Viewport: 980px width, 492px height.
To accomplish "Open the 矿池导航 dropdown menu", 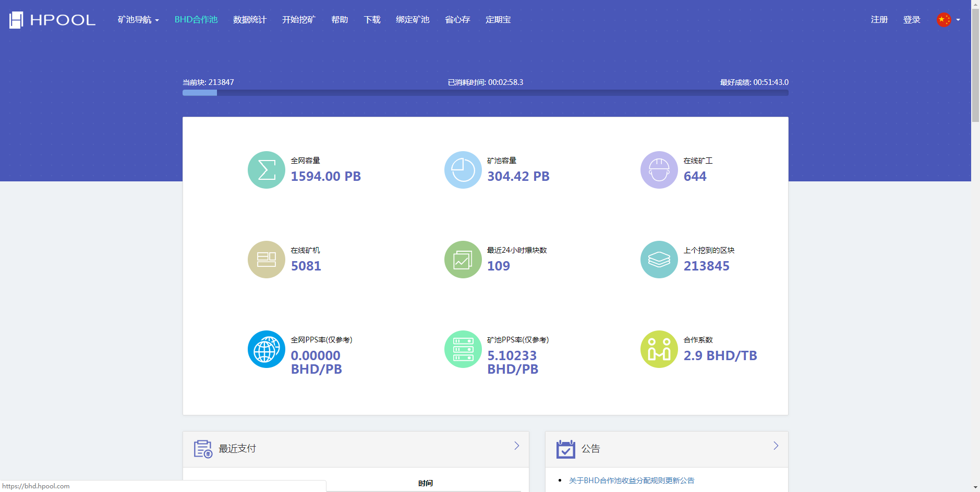I will (x=138, y=20).
